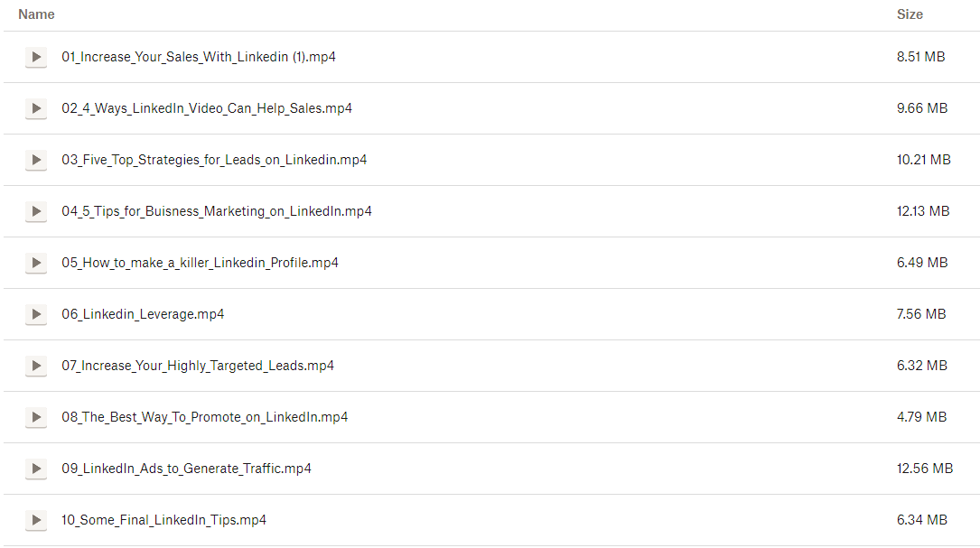Click the 12.56 MB size cell
The image size is (980, 548).
point(925,469)
